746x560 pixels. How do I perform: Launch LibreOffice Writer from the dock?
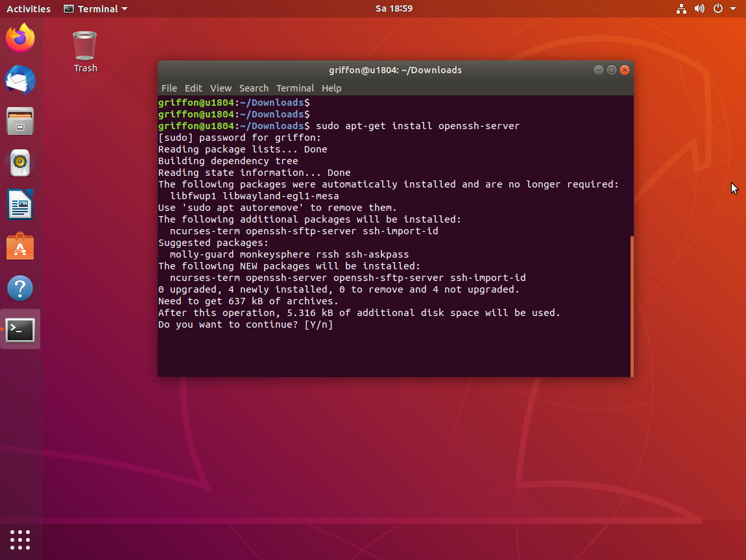[20, 205]
